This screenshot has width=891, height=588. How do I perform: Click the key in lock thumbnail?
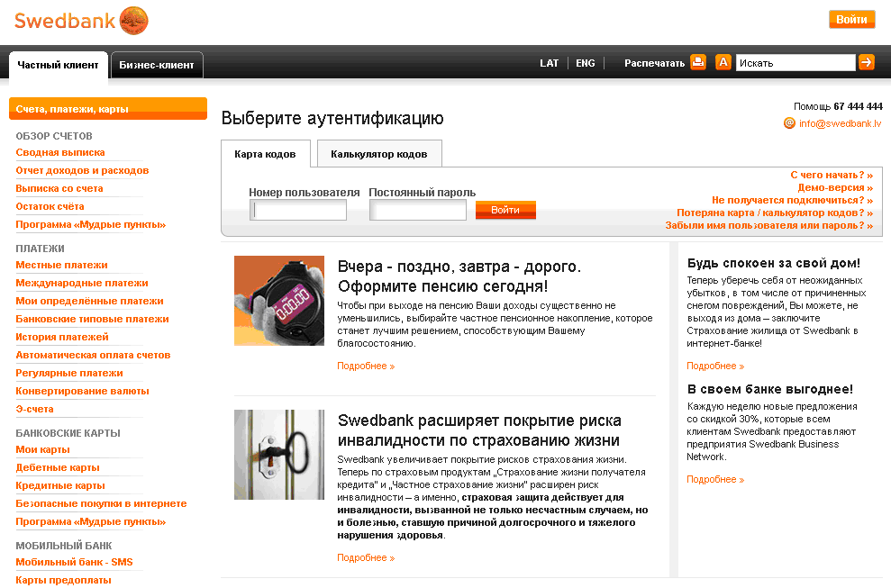coord(279,455)
